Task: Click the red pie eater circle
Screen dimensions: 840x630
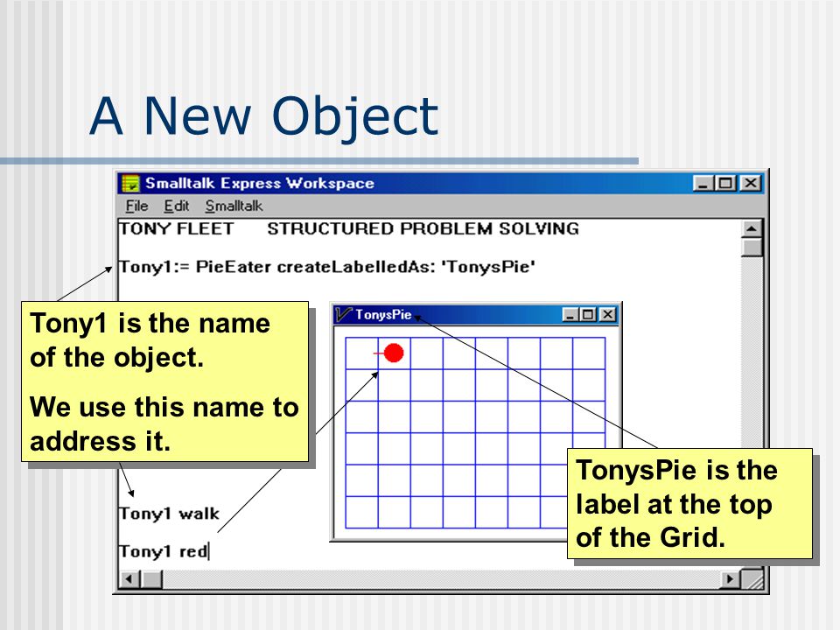Action: point(394,353)
